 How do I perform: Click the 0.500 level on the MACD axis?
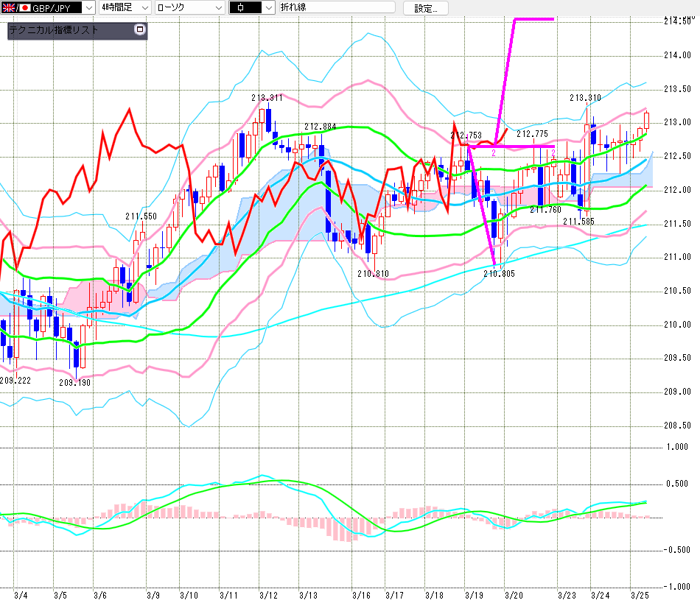point(676,483)
